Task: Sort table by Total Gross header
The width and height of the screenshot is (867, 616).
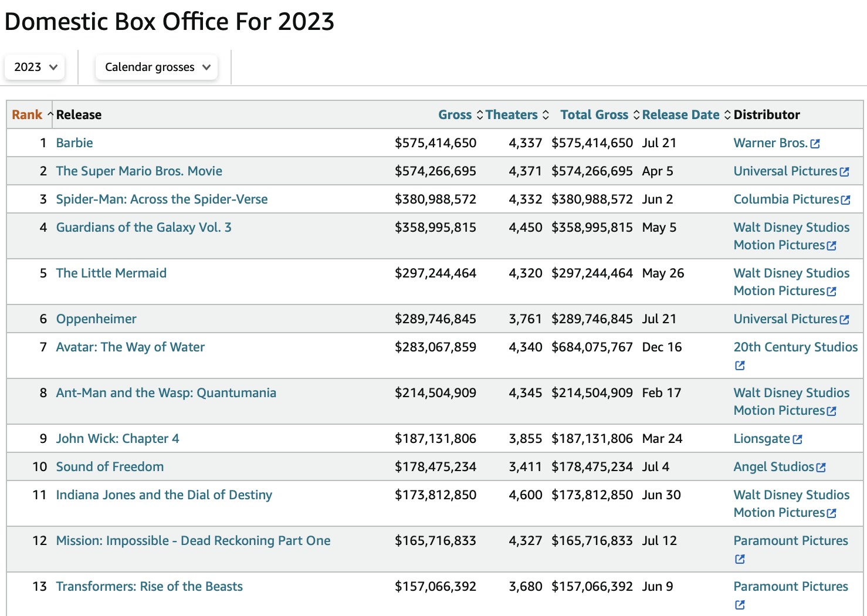Action: click(594, 114)
